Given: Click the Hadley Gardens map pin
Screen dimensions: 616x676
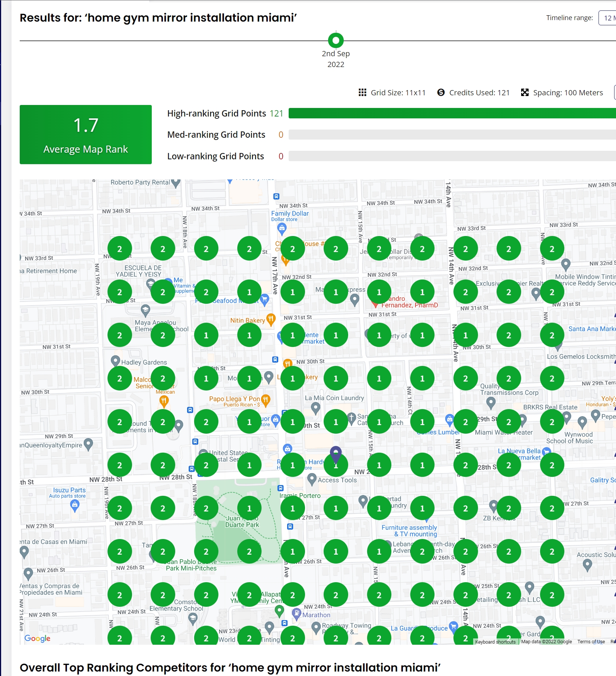Looking at the screenshot, I should (115, 361).
